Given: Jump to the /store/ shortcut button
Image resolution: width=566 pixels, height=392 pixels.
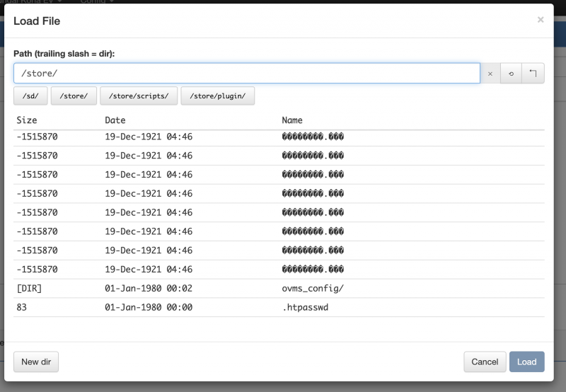Looking at the screenshot, I should [74, 96].
